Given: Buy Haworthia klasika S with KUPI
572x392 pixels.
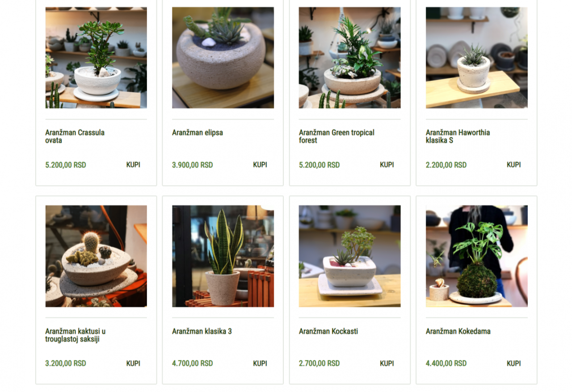Looking at the screenshot, I should click(514, 165).
